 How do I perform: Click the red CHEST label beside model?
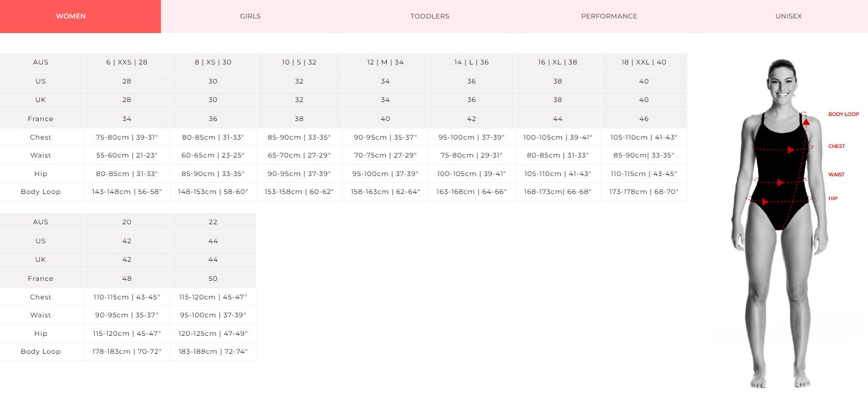836,146
